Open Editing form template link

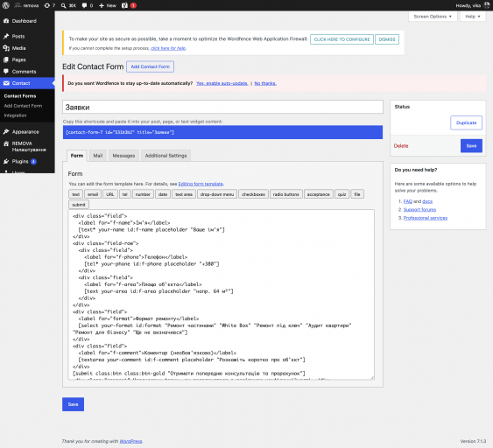[201, 184]
